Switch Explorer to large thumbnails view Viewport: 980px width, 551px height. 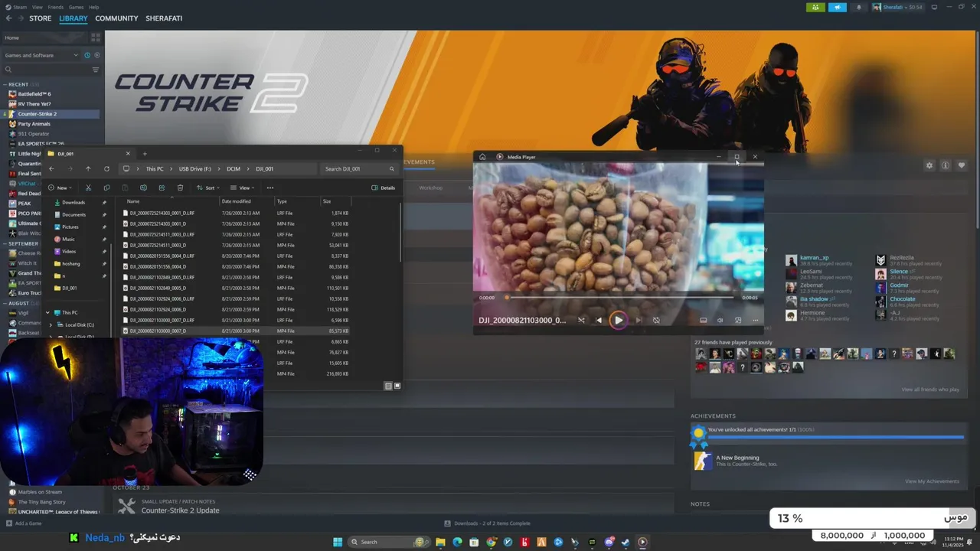(397, 386)
